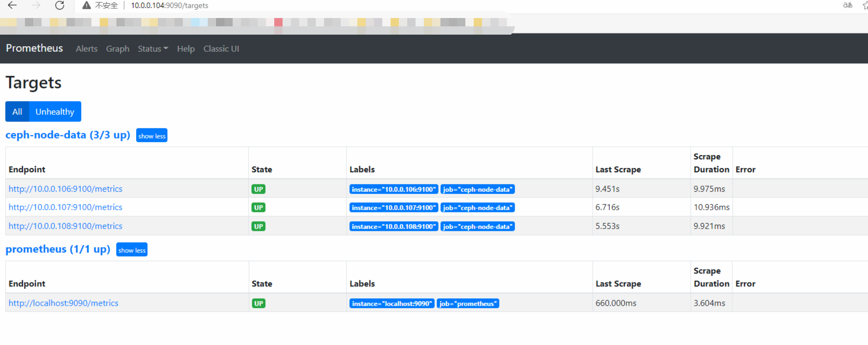This screenshot has height=345, width=868.
Task: Click the browser forward arrow
Action: click(36, 6)
